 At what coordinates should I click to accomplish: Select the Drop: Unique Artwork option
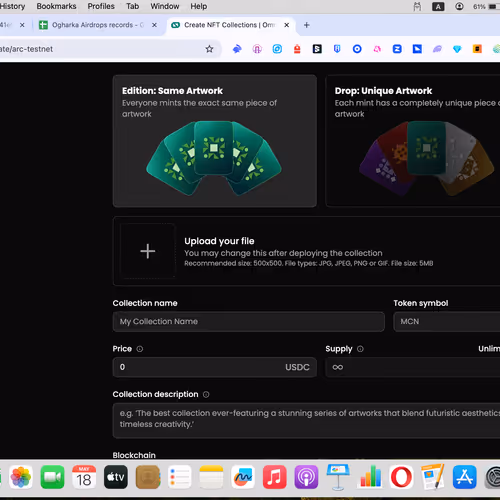click(413, 141)
